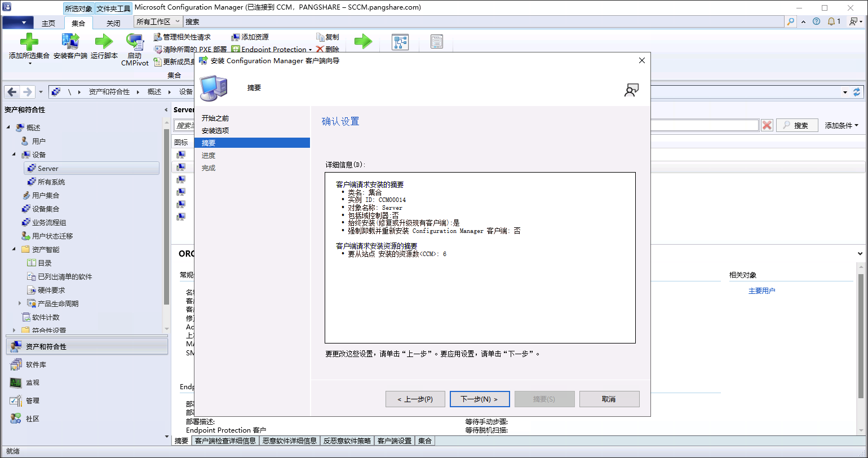Click 概述 in the breadcrumb path

click(x=154, y=91)
